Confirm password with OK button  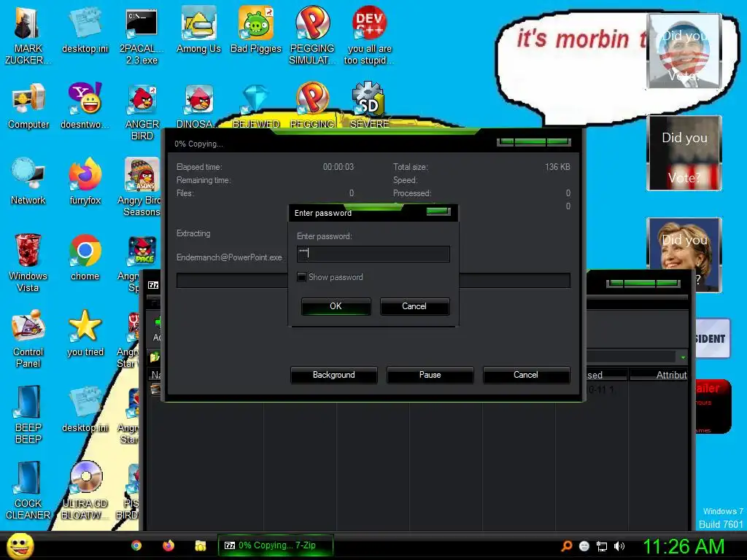pos(336,306)
